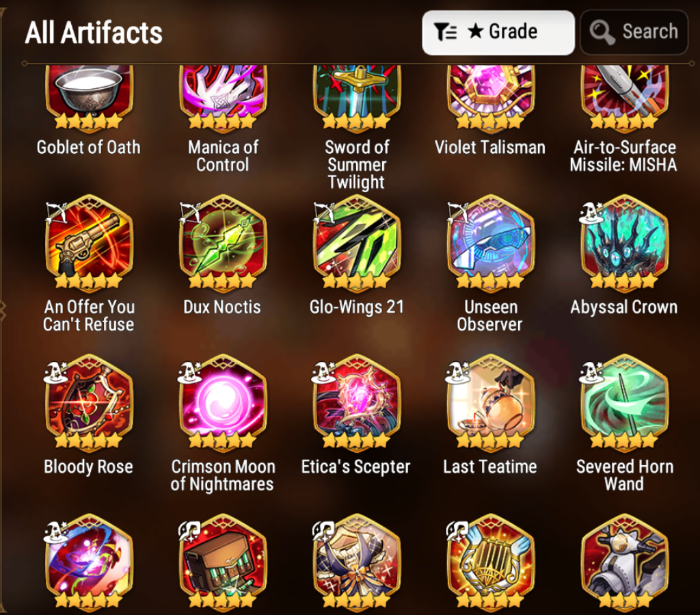Click the golden harp artifact thumbnail

tap(491, 562)
